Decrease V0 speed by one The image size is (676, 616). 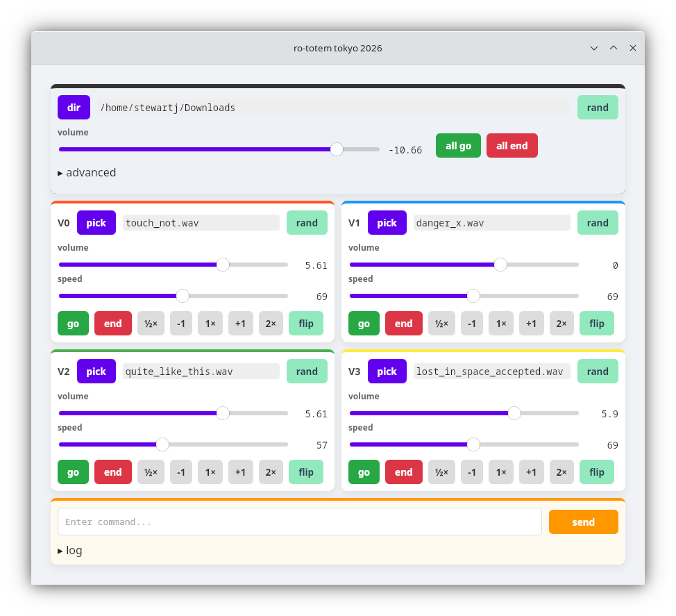point(181,324)
